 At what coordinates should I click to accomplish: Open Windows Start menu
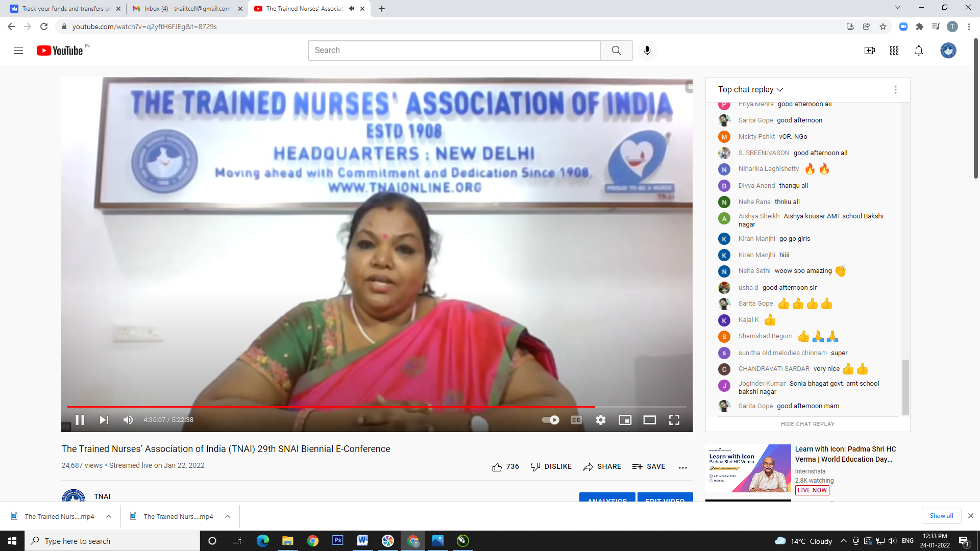[12, 541]
